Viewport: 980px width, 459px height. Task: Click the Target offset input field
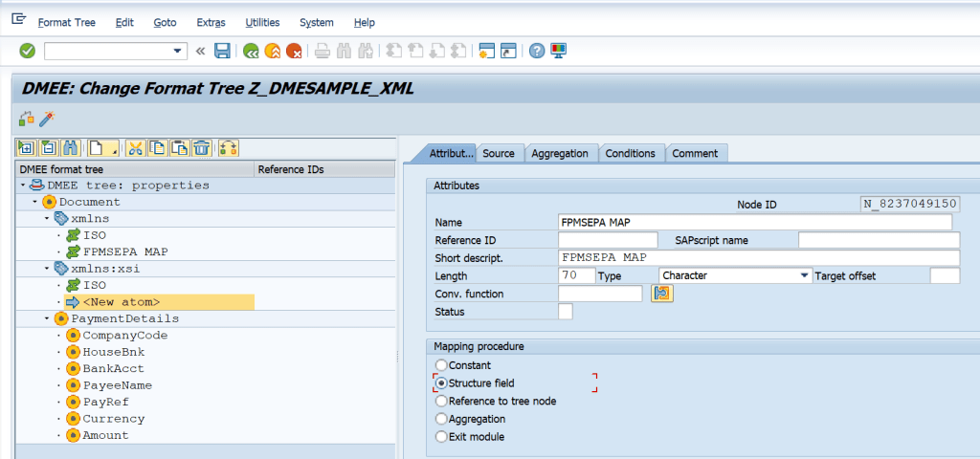tap(945, 275)
